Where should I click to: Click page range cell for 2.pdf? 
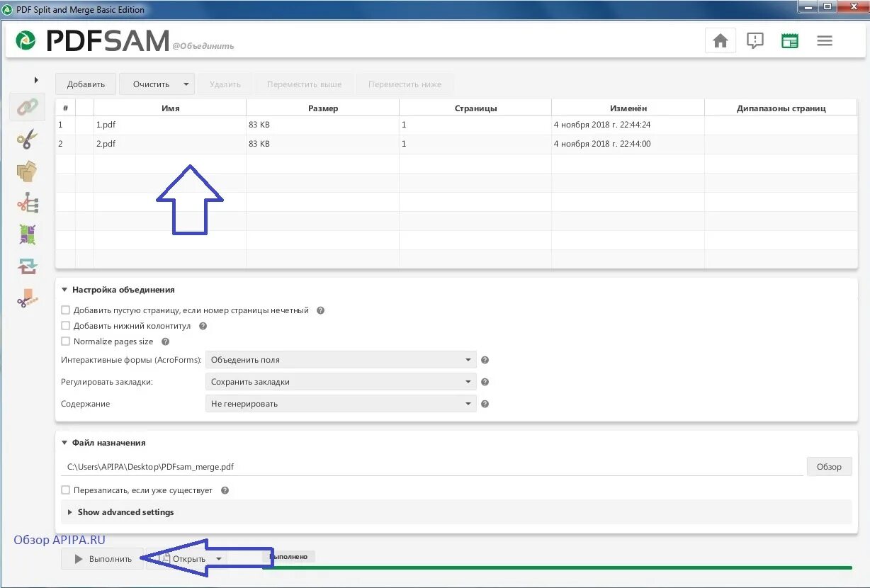781,144
